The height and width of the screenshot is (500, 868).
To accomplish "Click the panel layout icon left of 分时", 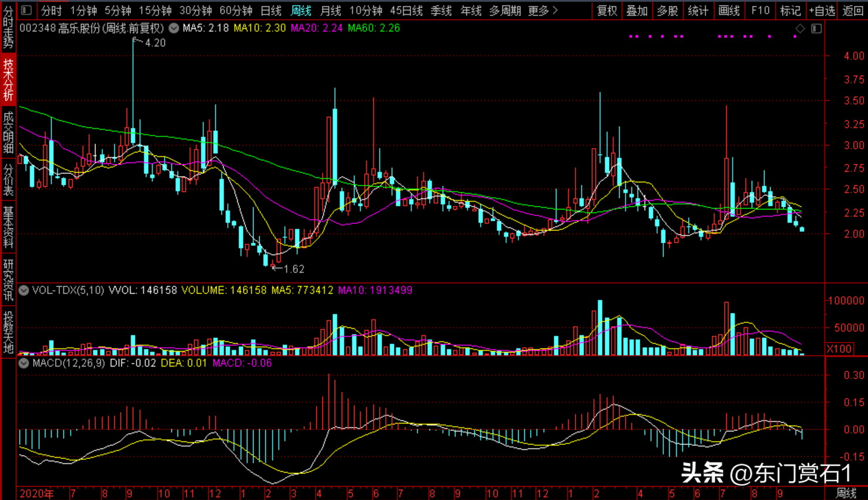I will pyautogui.click(x=26, y=10).
